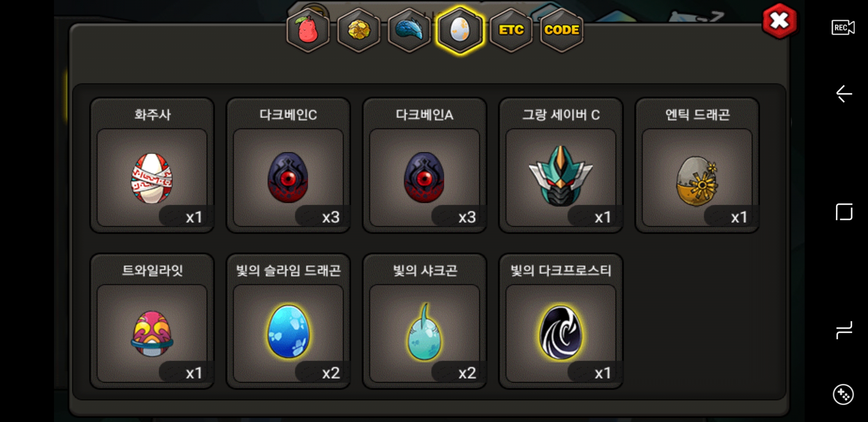
Task: Select the 빛의 슬라임 드래곤 blue egg
Action: 288,321
